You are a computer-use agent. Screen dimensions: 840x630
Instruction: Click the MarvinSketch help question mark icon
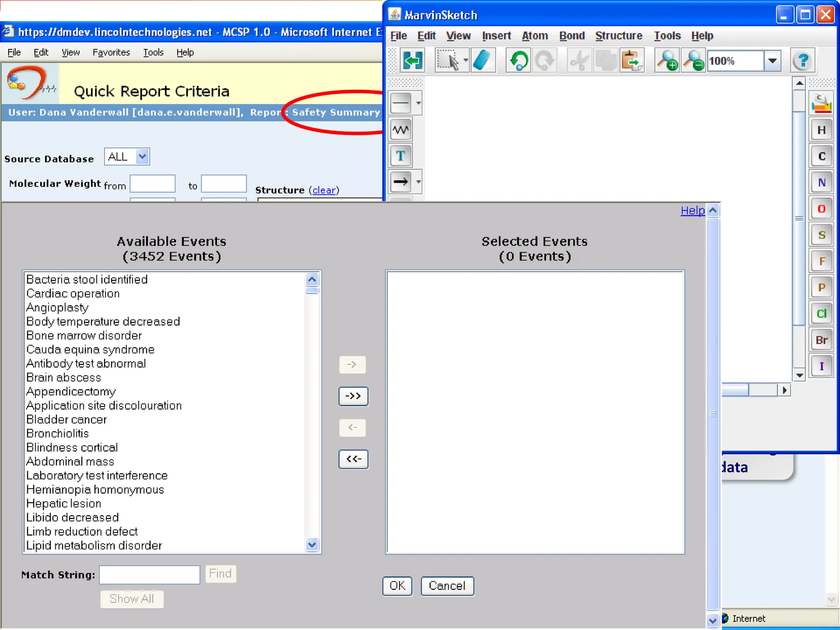point(802,61)
